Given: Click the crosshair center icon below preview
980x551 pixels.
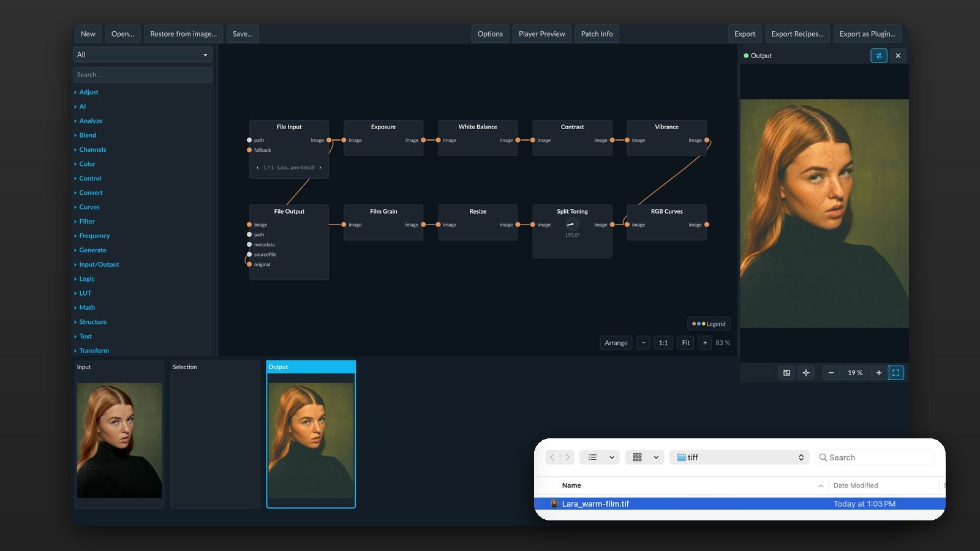Looking at the screenshot, I should (x=806, y=373).
